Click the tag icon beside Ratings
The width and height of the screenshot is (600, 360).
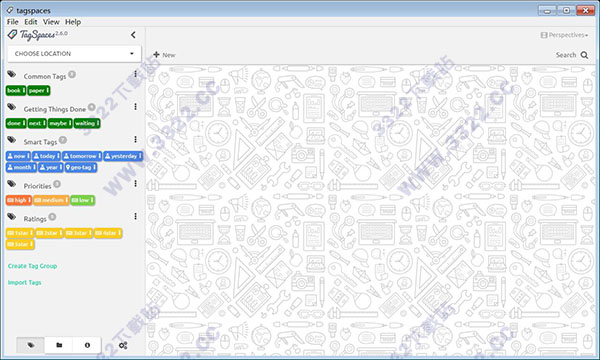[11, 217]
